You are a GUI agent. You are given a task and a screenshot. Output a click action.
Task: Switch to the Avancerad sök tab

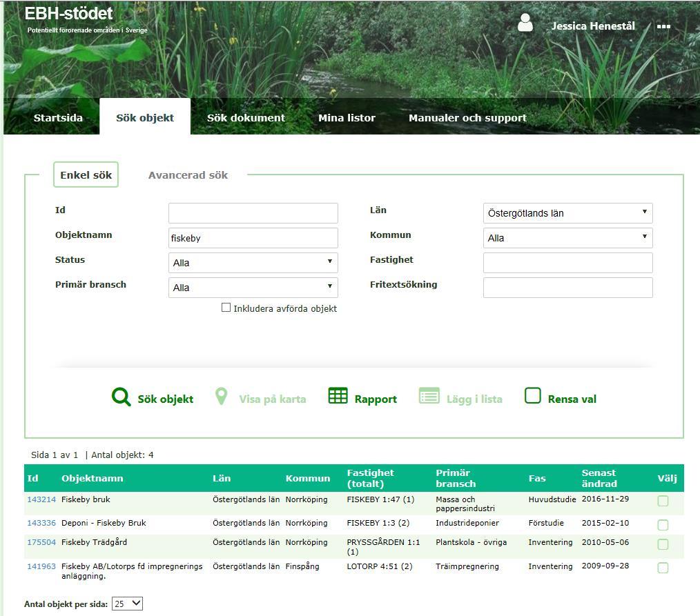(188, 175)
